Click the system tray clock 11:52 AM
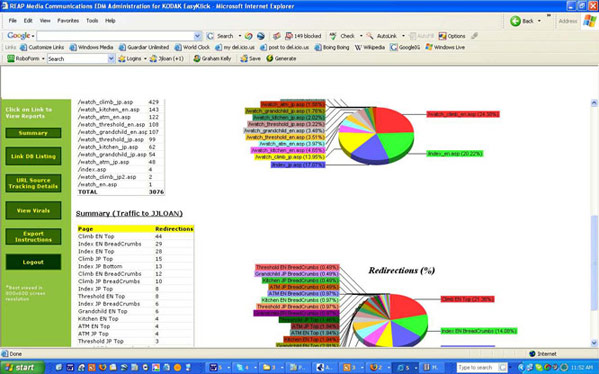The height and width of the screenshot is (374, 599). 581,368
